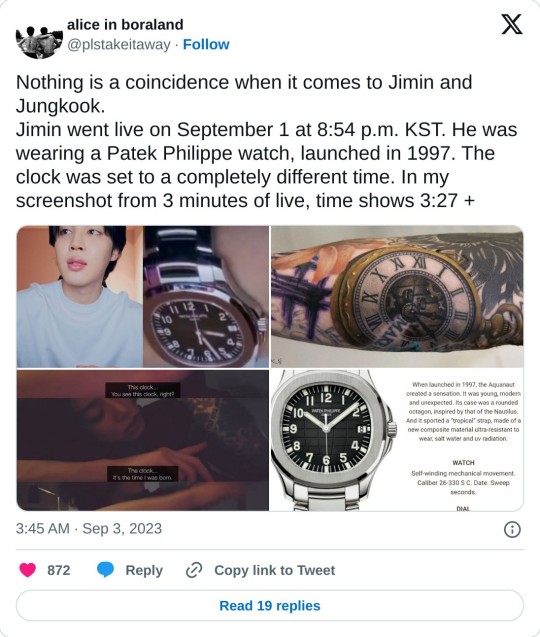Open the tweet info circle icon

tap(512, 529)
